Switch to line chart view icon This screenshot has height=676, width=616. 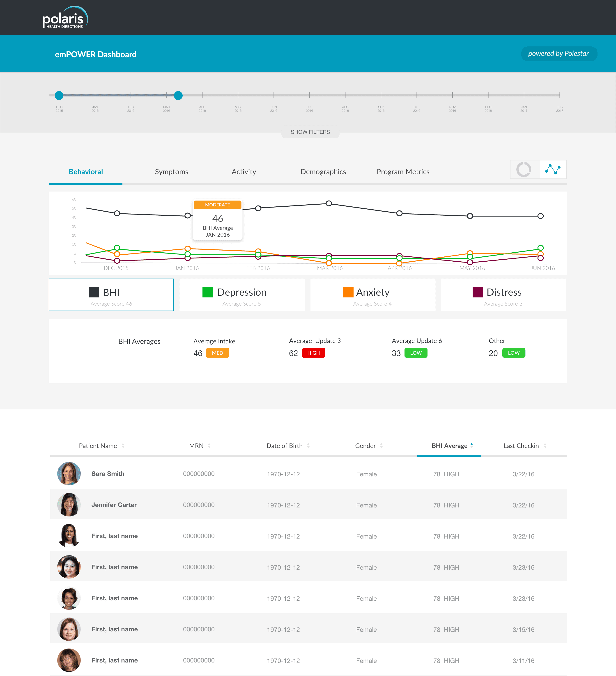(553, 169)
